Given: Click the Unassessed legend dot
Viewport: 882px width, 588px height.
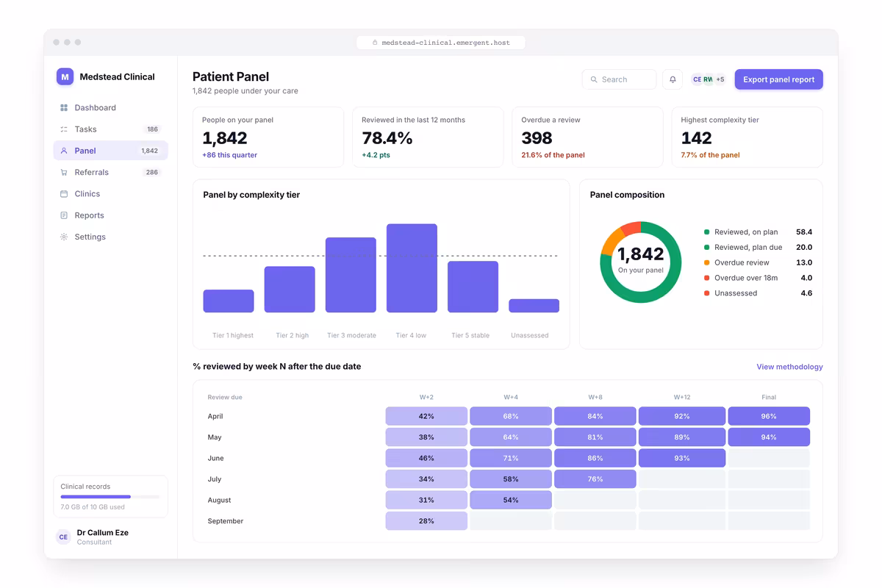Looking at the screenshot, I should point(707,293).
